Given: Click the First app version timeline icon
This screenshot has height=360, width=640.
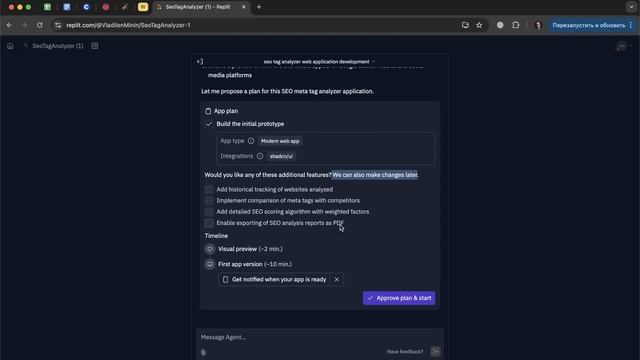Looking at the screenshot, I should point(210,264).
